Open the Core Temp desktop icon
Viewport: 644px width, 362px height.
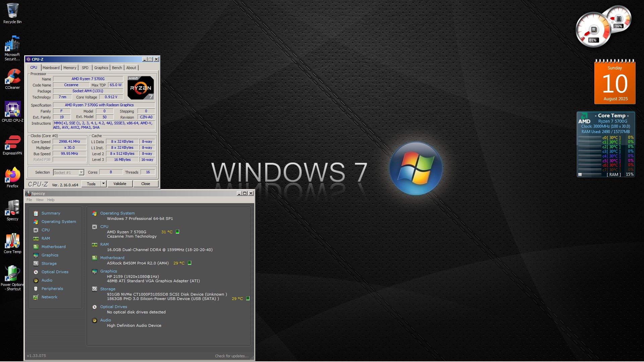(12, 241)
